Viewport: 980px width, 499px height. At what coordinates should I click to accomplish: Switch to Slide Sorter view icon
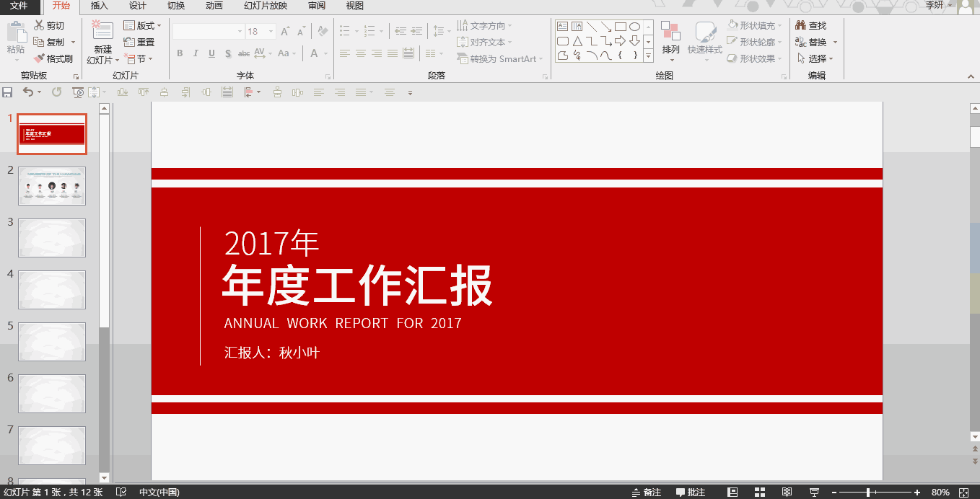[x=759, y=493]
